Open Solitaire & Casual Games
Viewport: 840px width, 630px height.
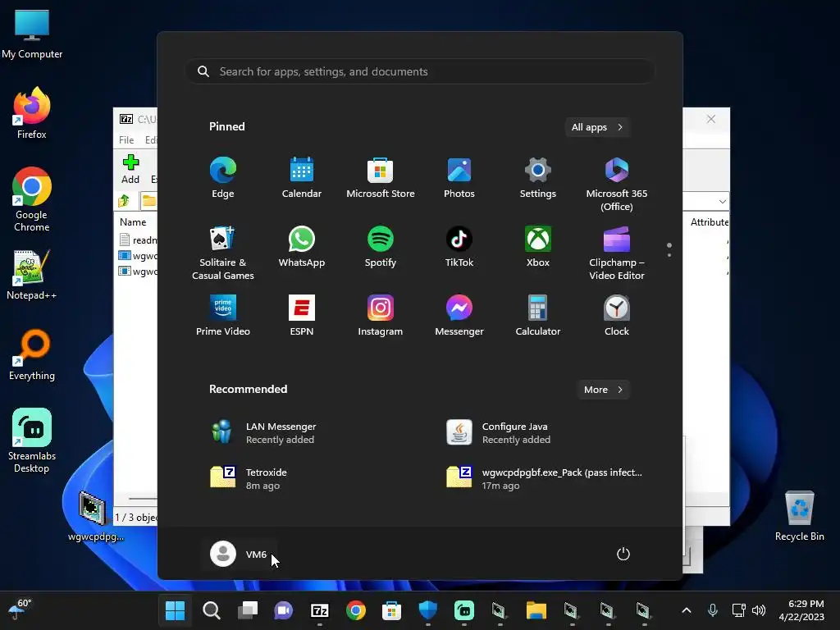point(223,253)
